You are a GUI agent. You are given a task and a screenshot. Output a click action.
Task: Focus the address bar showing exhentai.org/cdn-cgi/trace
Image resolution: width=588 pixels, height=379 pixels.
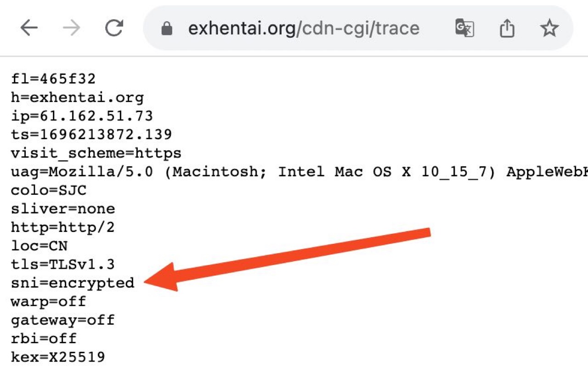(x=304, y=29)
